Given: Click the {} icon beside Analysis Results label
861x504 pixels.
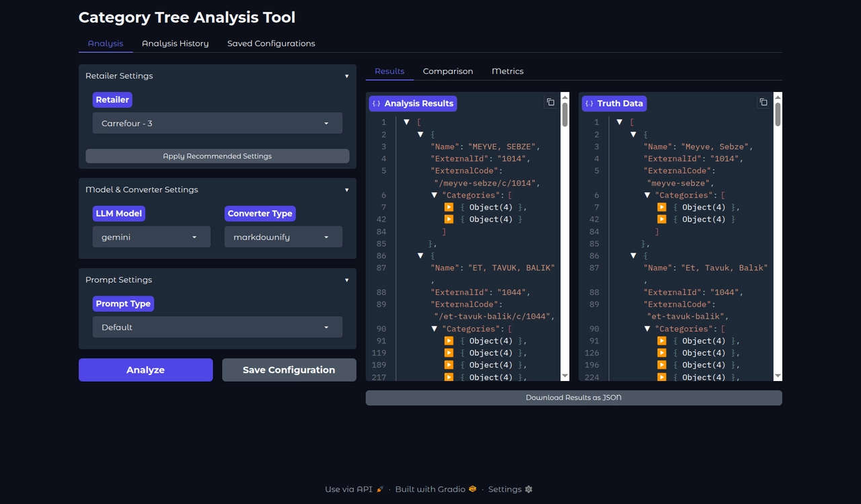Looking at the screenshot, I should pos(377,103).
